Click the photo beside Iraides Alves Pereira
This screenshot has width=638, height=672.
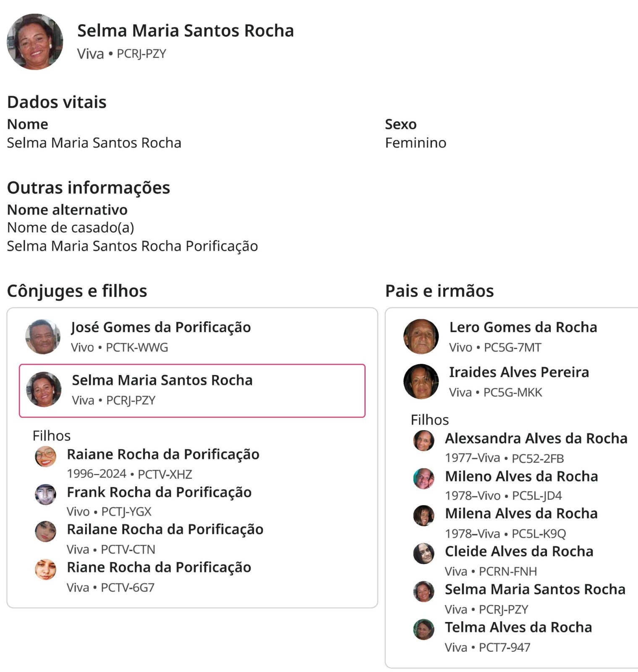[421, 381]
